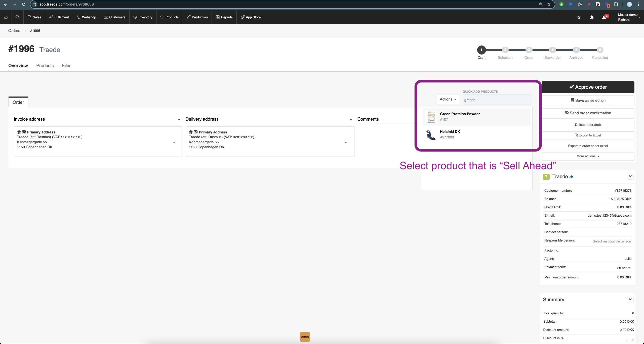Open the App Store menu

pos(251,17)
